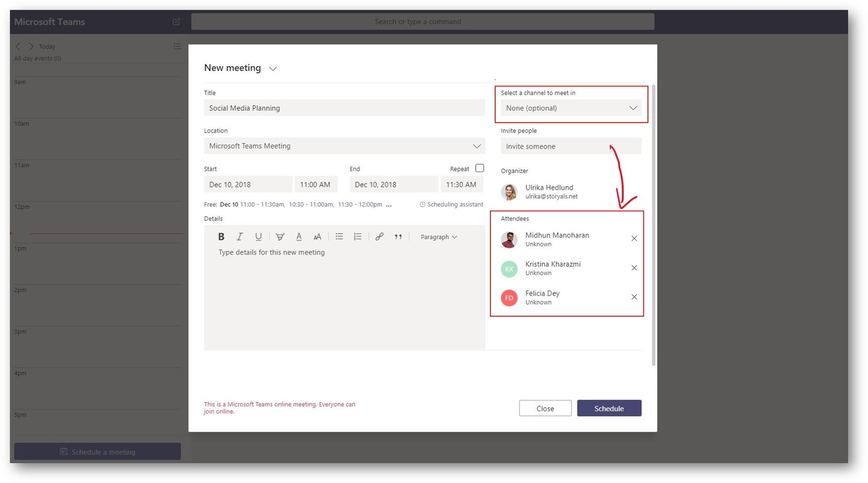Insert a hyperlink in details
This screenshot has height=483, width=868.
point(379,237)
